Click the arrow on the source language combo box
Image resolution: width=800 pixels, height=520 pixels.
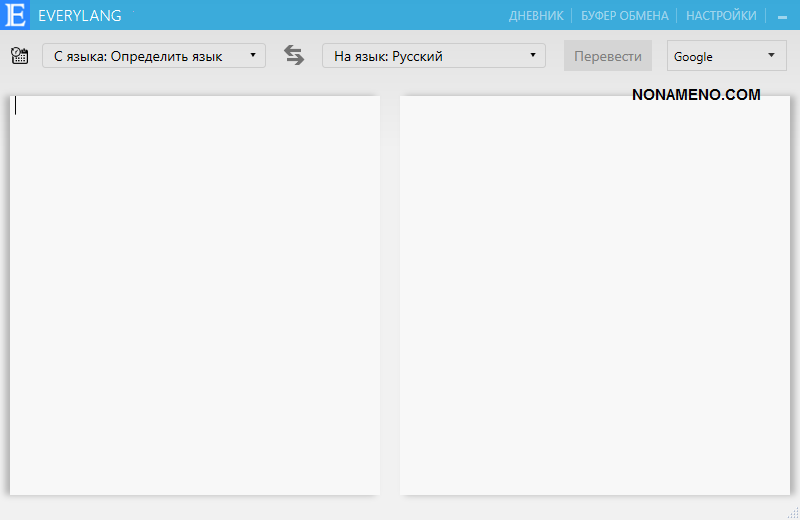click(x=252, y=56)
